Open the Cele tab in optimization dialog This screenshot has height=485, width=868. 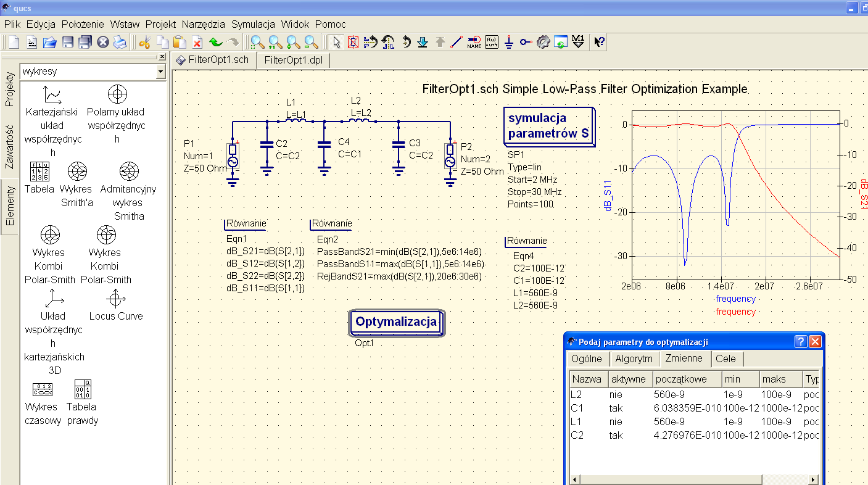click(725, 359)
